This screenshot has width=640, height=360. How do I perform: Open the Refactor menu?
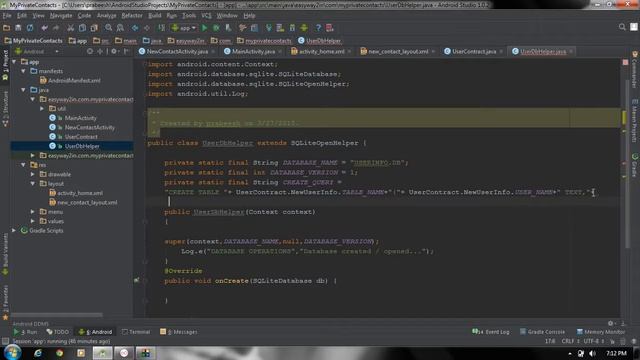(132, 16)
